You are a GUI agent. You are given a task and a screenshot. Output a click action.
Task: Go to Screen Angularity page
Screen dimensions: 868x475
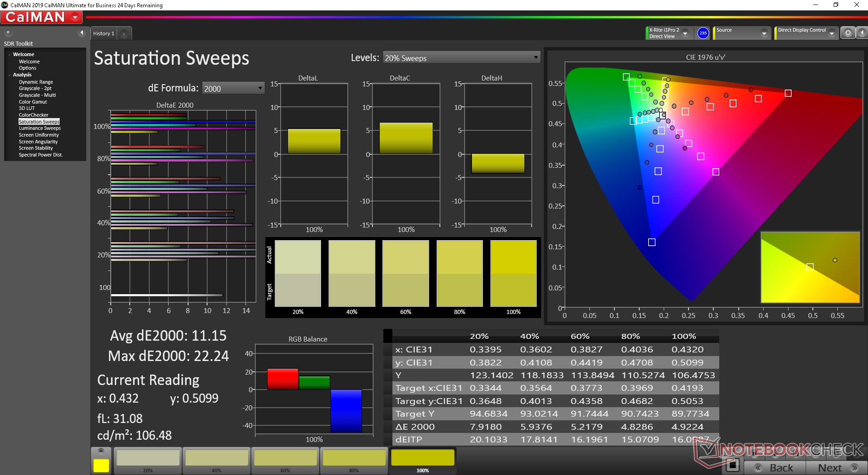tap(38, 142)
